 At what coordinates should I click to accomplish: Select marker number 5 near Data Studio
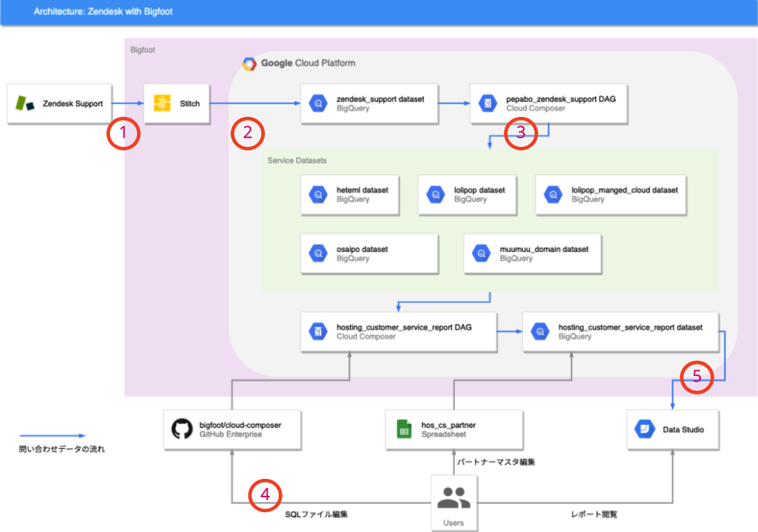point(698,377)
